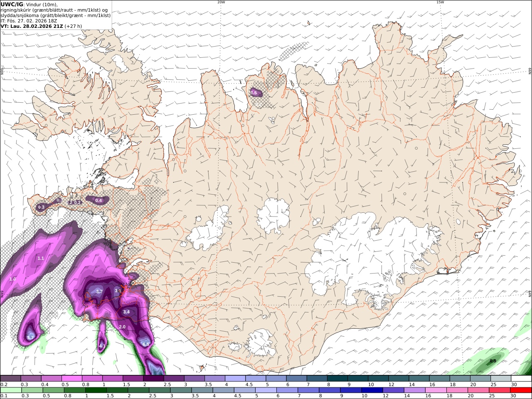Viewport: 532px width, 399px height.
Task: Select snow scale swatch between 0.5 and 0.8
Action: point(72,379)
